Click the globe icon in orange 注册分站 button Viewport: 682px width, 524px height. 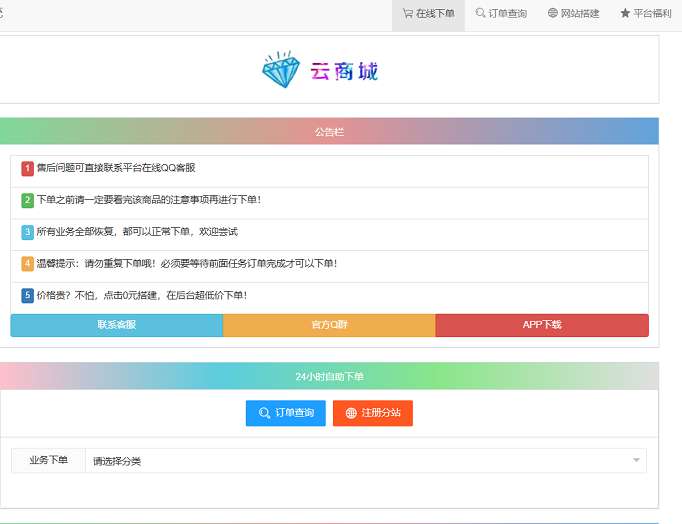(x=351, y=413)
